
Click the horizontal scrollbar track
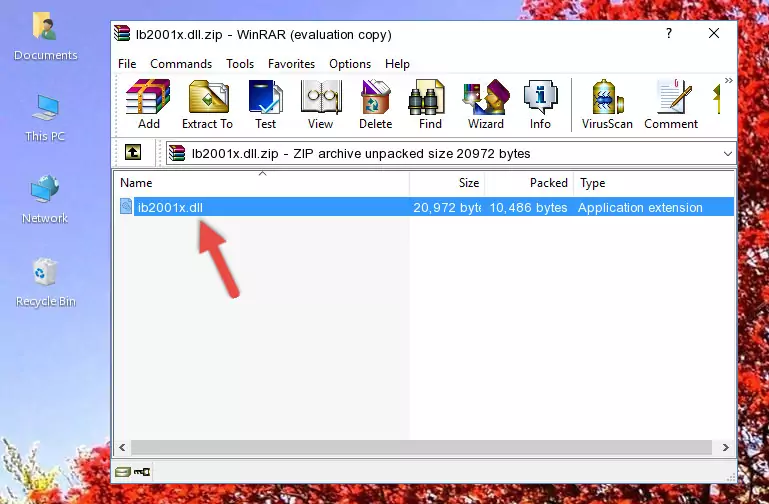pos(421,447)
